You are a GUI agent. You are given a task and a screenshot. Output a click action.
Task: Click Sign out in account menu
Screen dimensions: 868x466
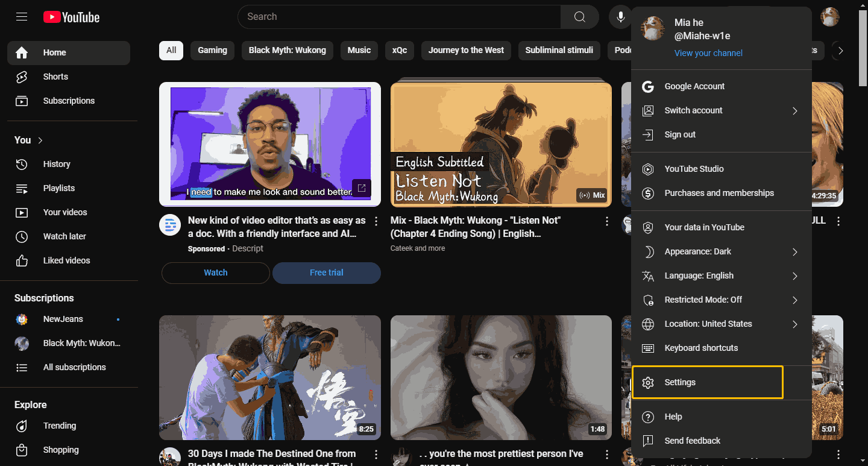tap(722, 134)
